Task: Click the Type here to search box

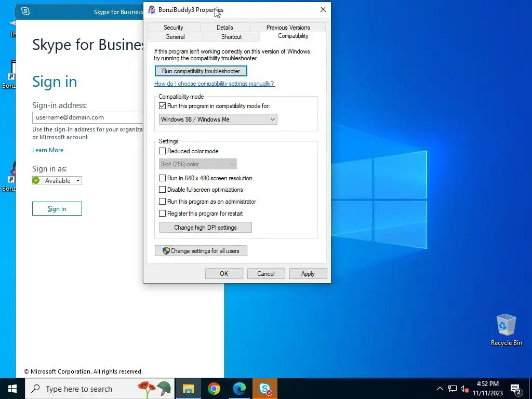Action: (x=100, y=389)
